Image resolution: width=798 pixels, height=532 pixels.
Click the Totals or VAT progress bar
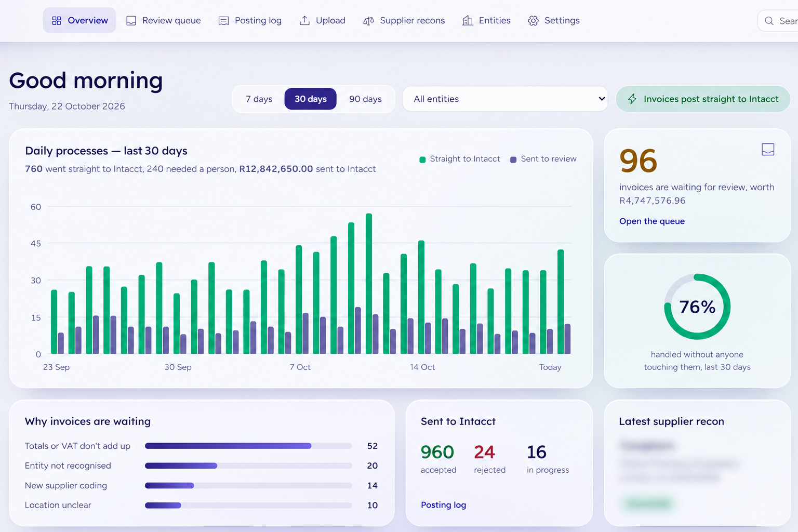[248, 446]
